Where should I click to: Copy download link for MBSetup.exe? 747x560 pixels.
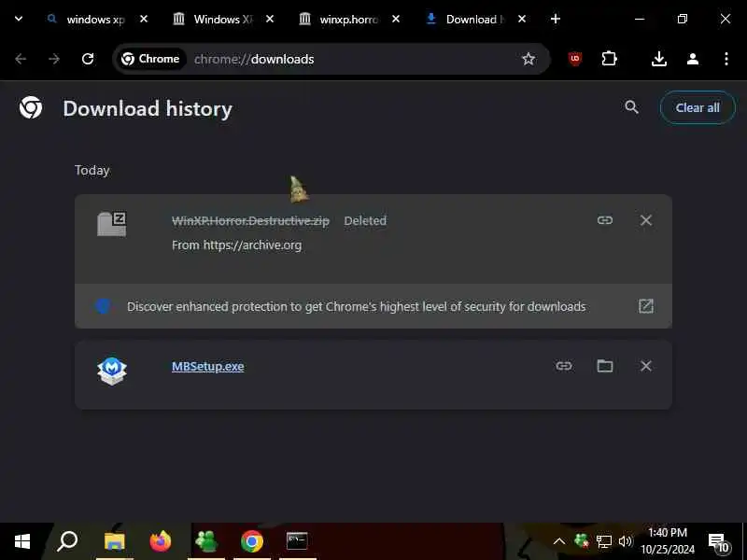click(x=564, y=366)
